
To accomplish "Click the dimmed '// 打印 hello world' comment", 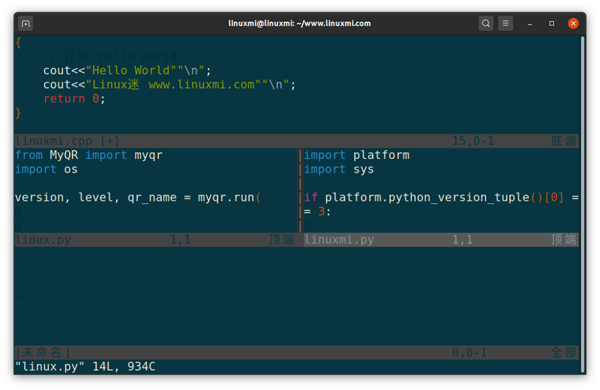I will coord(110,56).
